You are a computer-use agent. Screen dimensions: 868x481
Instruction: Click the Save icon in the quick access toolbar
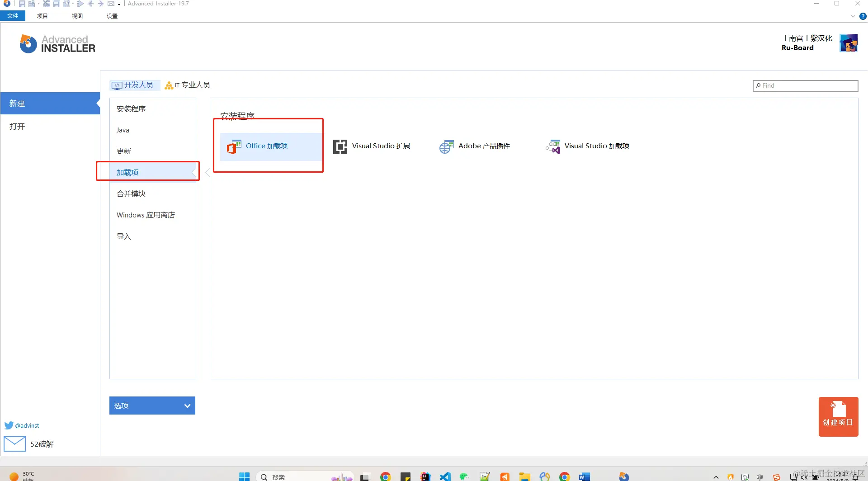click(22, 4)
